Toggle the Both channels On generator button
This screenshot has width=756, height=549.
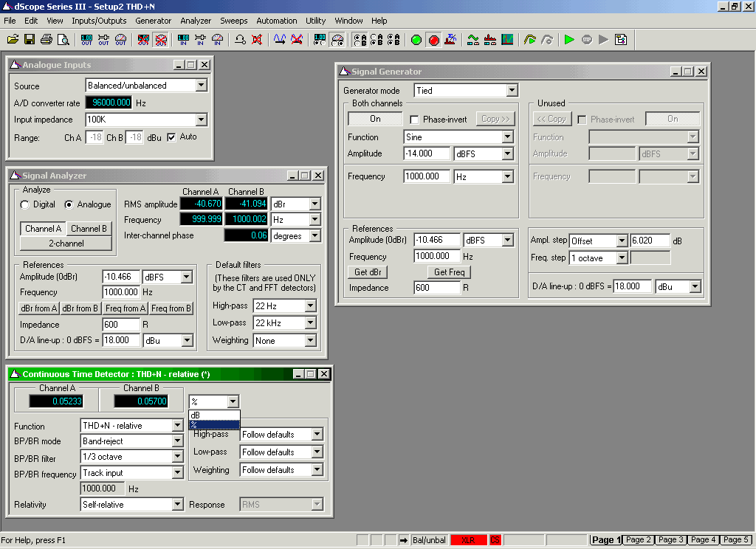coord(375,119)
